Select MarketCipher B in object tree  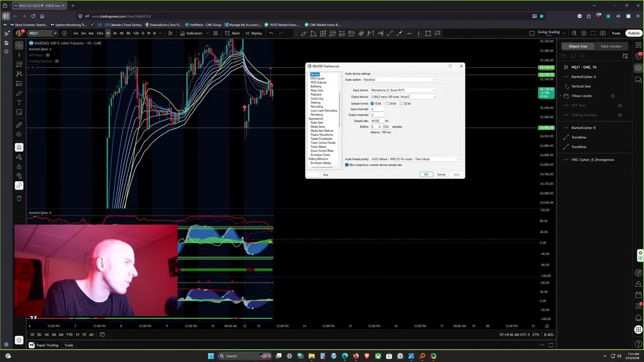[x=583, y=128]
